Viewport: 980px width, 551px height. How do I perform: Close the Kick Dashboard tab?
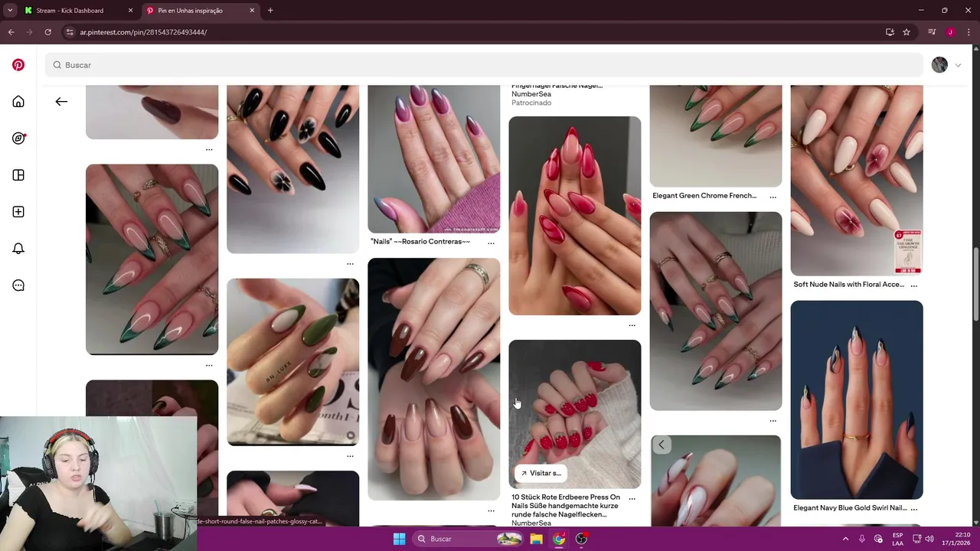coord(130,11)
